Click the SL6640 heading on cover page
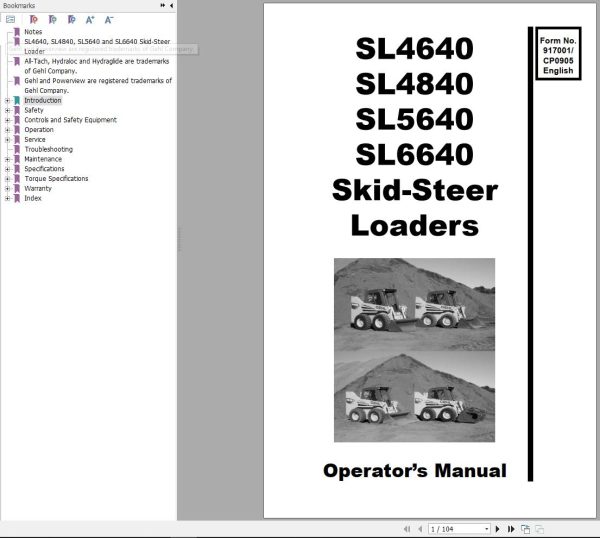This screenshot has width=600, height=538. 414,154
